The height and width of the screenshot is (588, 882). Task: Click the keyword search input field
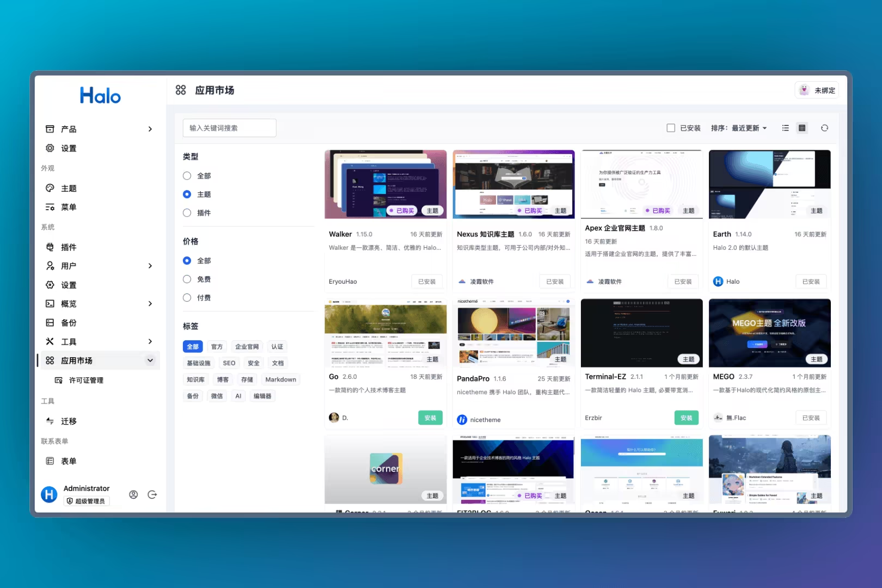point(229,128)
